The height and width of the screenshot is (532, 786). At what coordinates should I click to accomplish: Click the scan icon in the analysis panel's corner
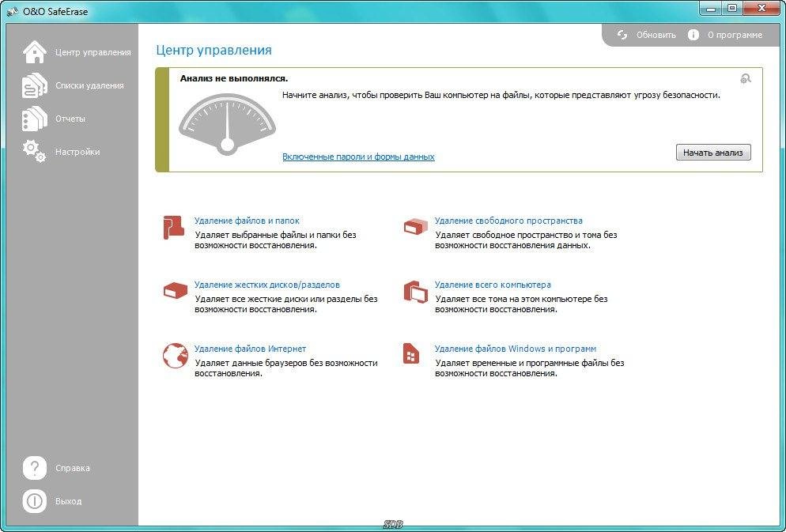746,78
